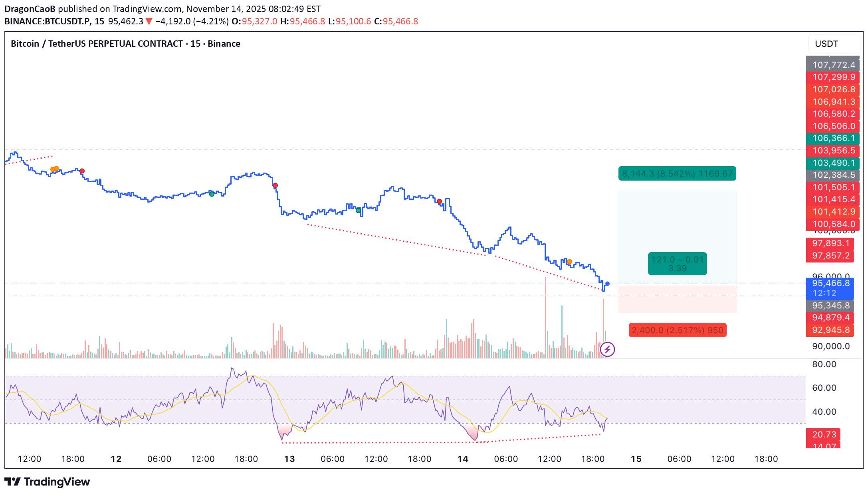Click the grey 107,772.4 price label

point(833,65)
